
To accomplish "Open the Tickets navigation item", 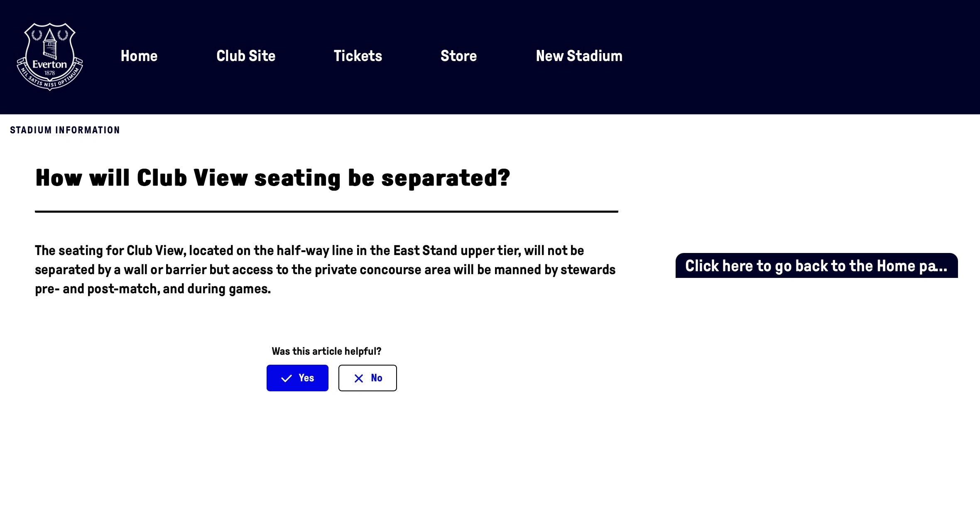I will (x=358, y=56).
